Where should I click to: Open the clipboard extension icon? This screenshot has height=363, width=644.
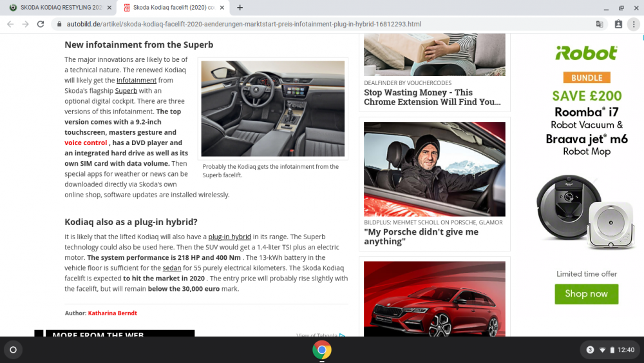click(x=618, y=25)
